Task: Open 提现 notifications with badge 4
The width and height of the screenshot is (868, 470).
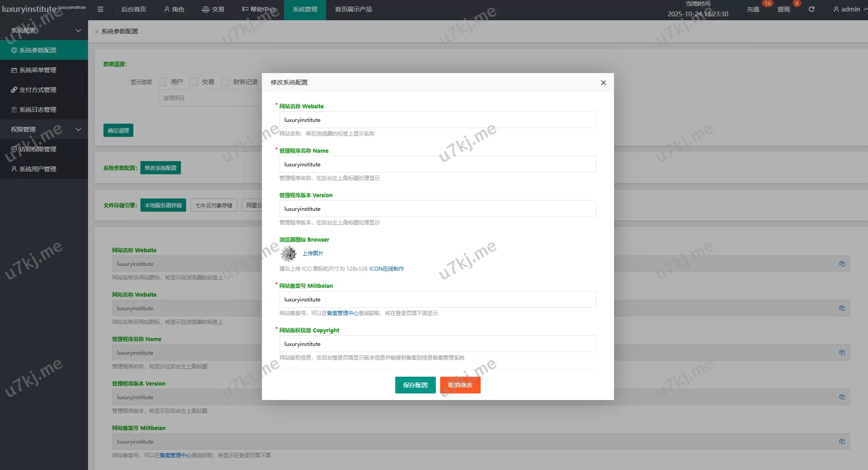Action: tap(783, 9)
